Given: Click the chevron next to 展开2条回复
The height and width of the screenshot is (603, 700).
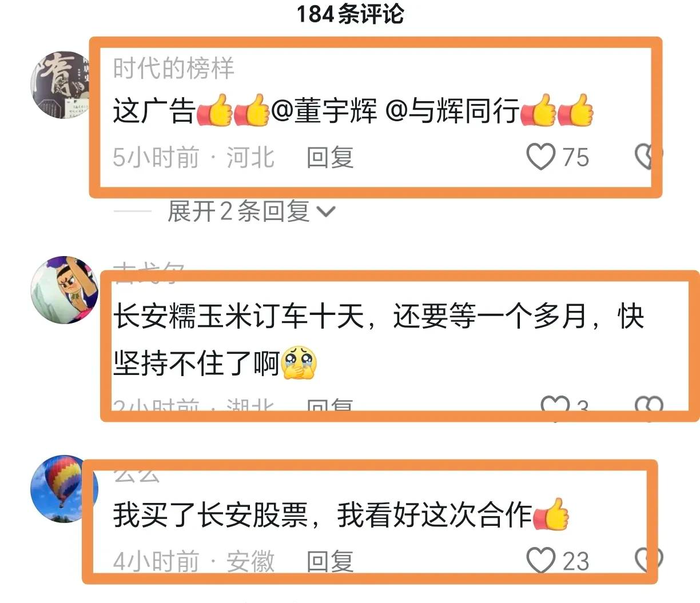Looking at the screenshot, I should [325, 212].
